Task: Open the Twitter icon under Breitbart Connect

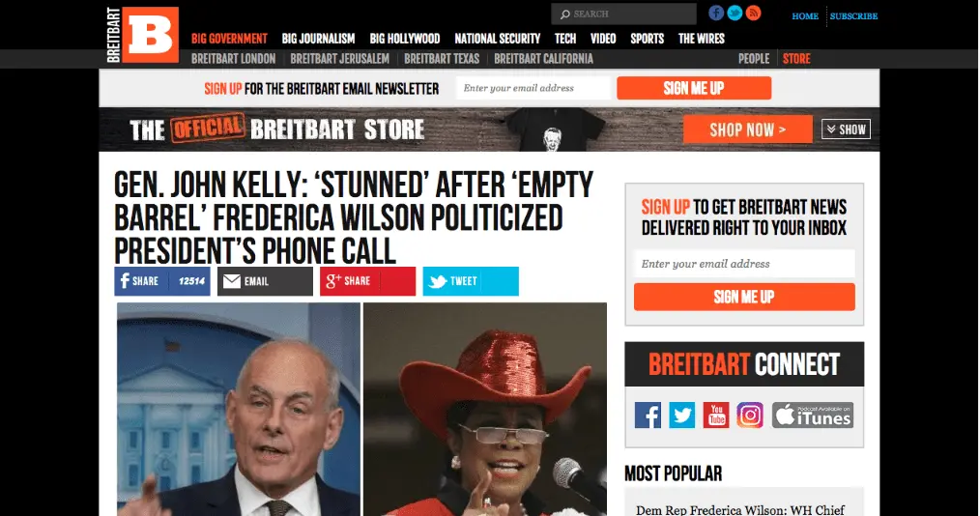Action: (682, 416)
